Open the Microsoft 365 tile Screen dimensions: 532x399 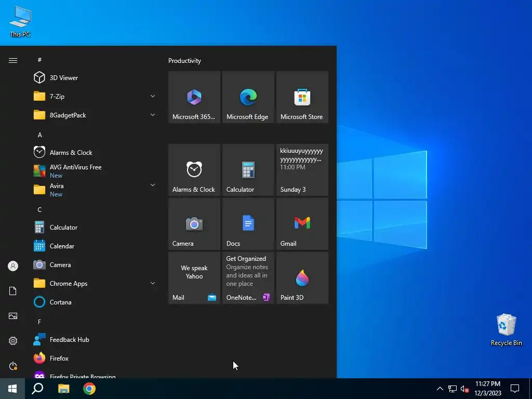[194, 97]
